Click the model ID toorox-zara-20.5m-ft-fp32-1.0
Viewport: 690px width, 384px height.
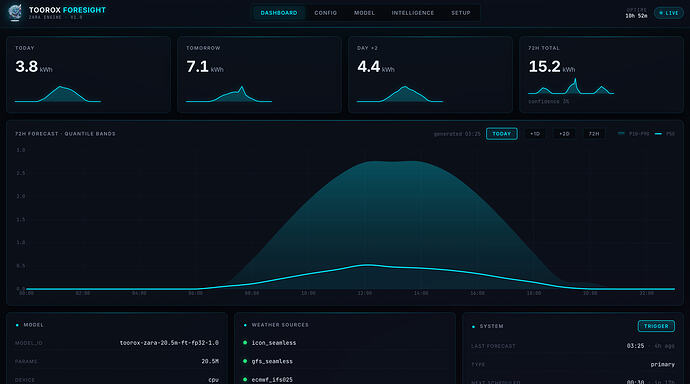point(169,343)
